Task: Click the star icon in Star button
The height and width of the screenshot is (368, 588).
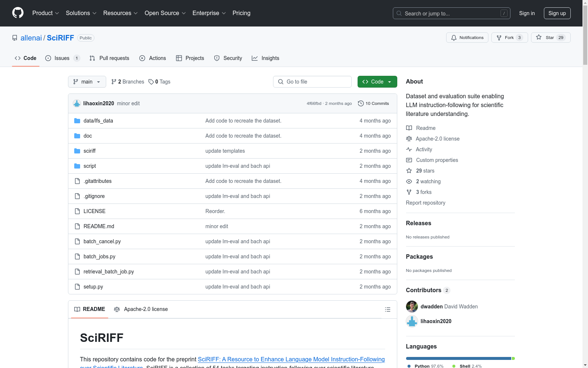Action: [539, 37]
